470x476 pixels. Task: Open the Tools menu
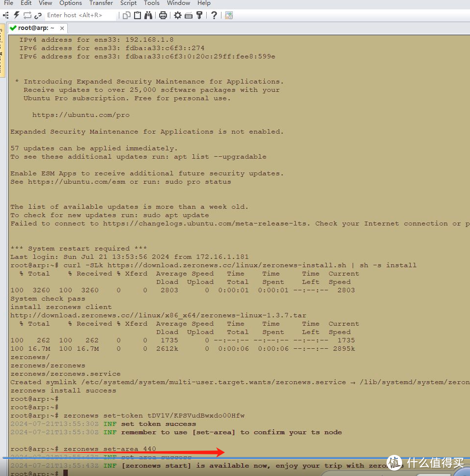[151, 3]
